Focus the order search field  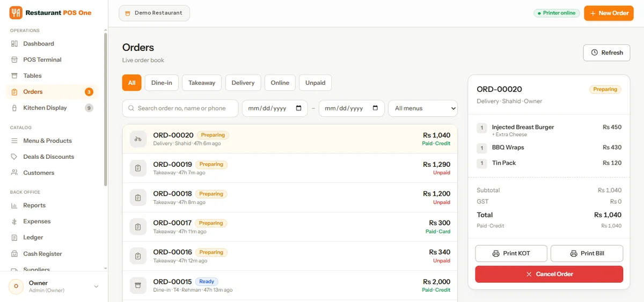point(180,108)
